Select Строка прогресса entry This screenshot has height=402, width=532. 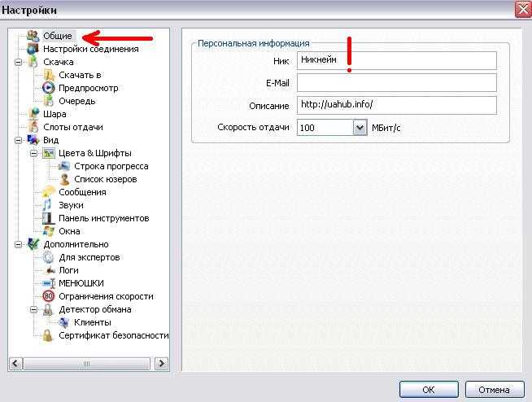tap(111, 166)
